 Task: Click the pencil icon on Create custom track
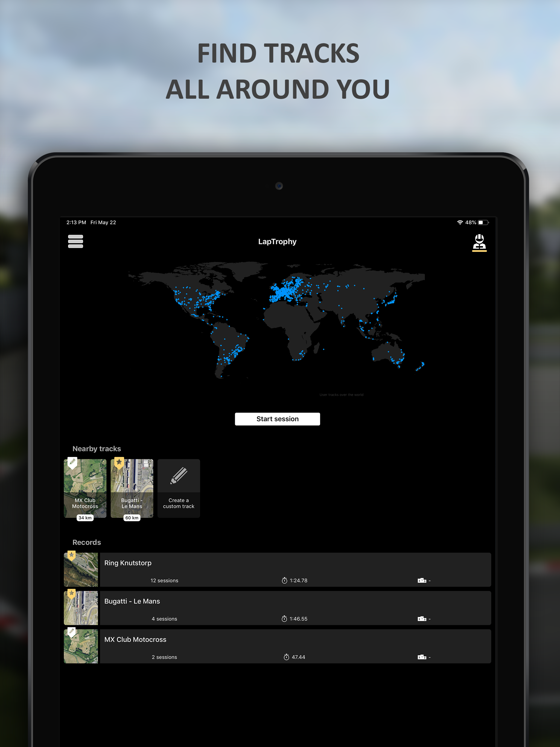(x=179, y=475)
